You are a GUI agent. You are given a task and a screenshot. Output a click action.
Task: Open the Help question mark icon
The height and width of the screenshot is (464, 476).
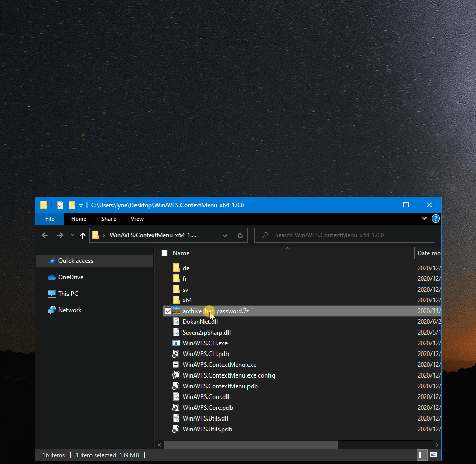[x=435, y=218]
